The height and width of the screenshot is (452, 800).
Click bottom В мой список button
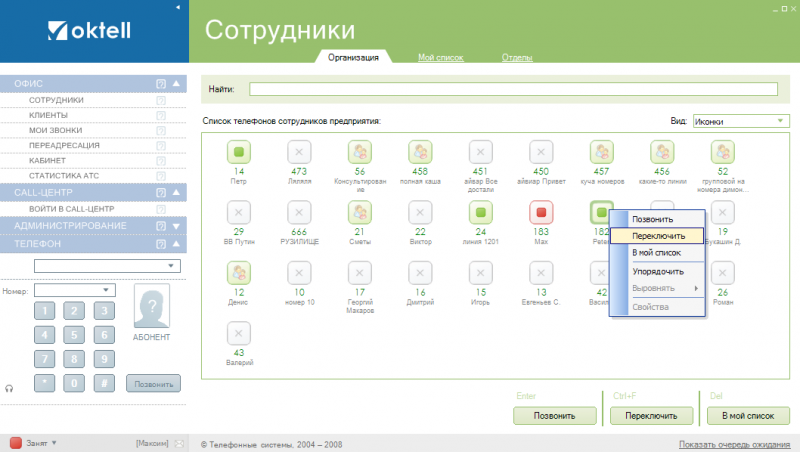click(x=748, y=416)
